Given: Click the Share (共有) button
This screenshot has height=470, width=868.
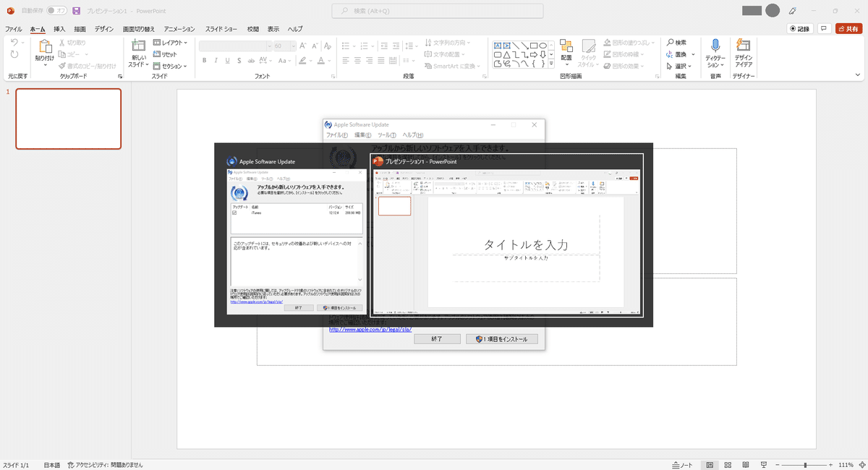Looking at the screenshot, I should (848, 29).
